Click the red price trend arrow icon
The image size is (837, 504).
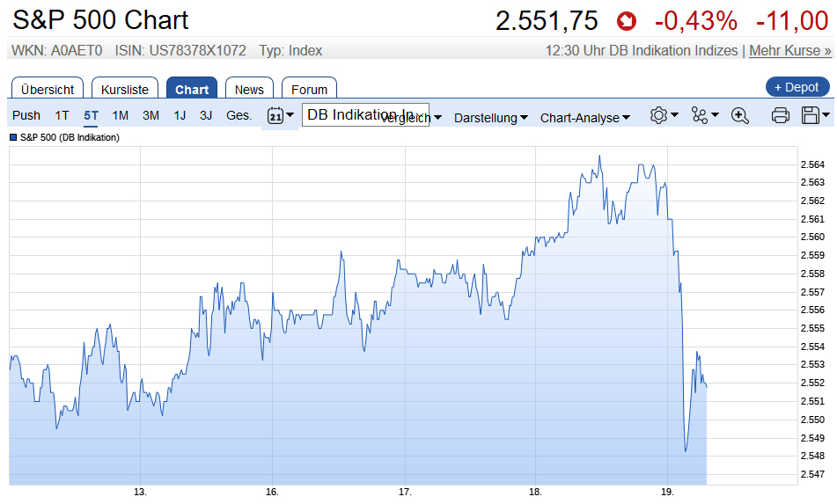click(626, 20)
